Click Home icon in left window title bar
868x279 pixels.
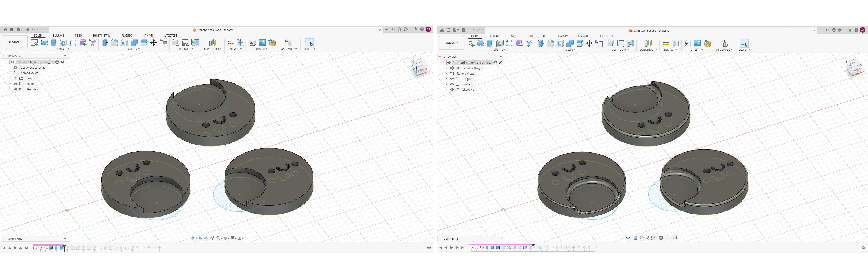pyautogui.click(x=5, y=30)
